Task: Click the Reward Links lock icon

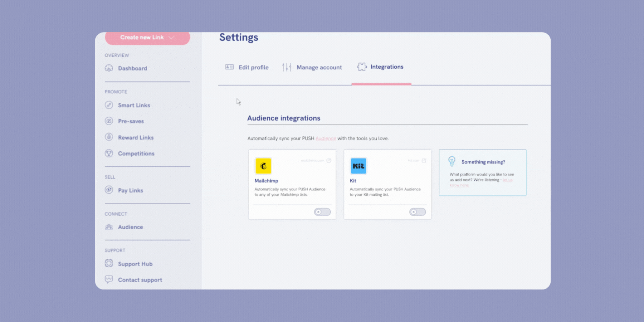Action: click(x=109, y=137)
